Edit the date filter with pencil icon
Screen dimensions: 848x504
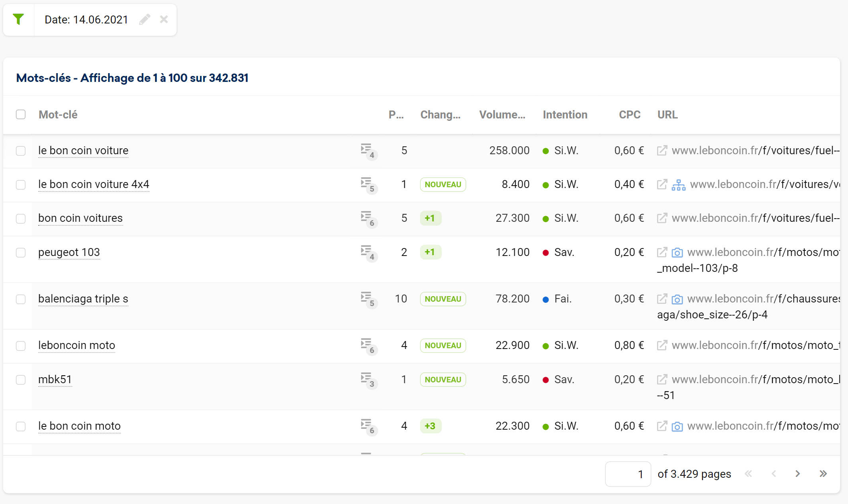[145, 19]
